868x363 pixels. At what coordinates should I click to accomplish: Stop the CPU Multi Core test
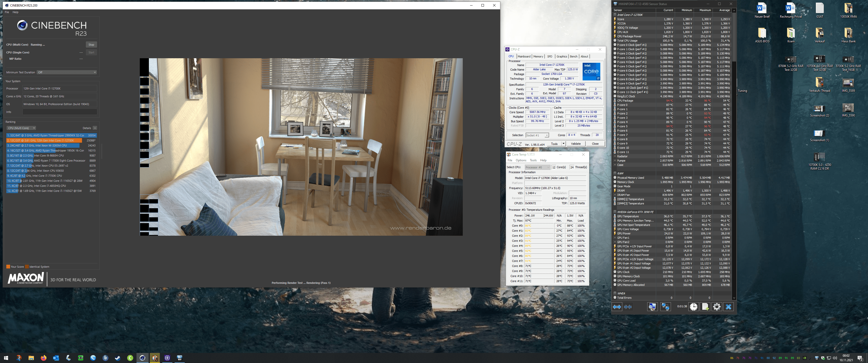click(x=91, y=44)
